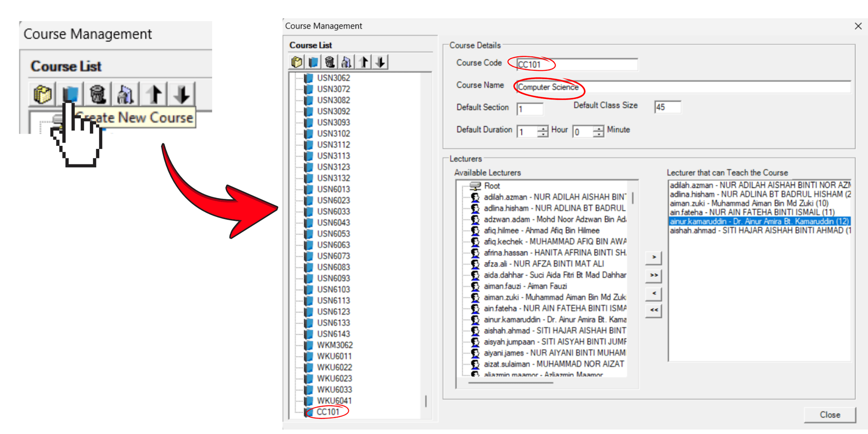
Task: Focus the Default Class Size input
Action: 667,107
